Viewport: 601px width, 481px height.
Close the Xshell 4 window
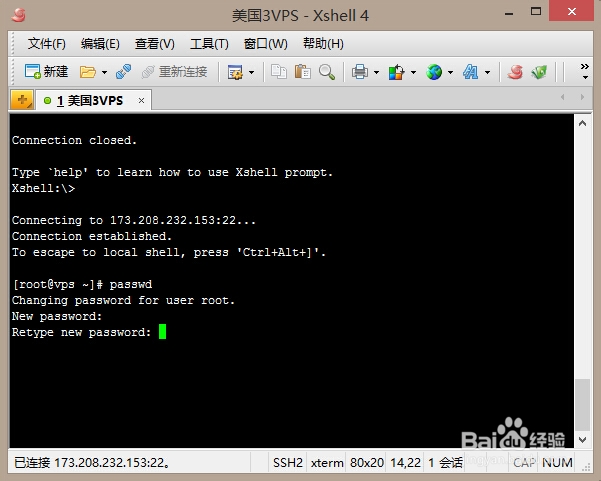pos(571,11)
